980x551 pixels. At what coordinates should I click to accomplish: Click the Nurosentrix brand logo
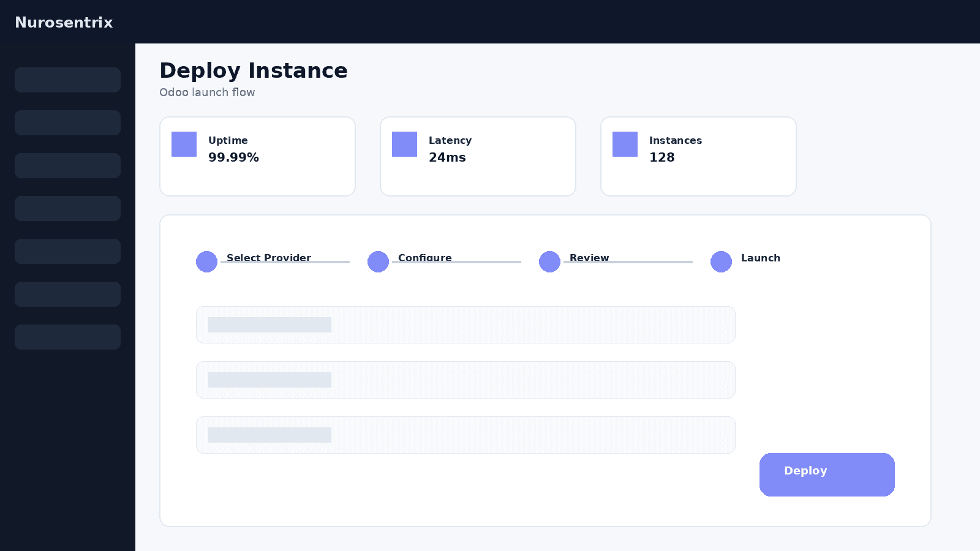pyautogui.click(x=64, y=22)
